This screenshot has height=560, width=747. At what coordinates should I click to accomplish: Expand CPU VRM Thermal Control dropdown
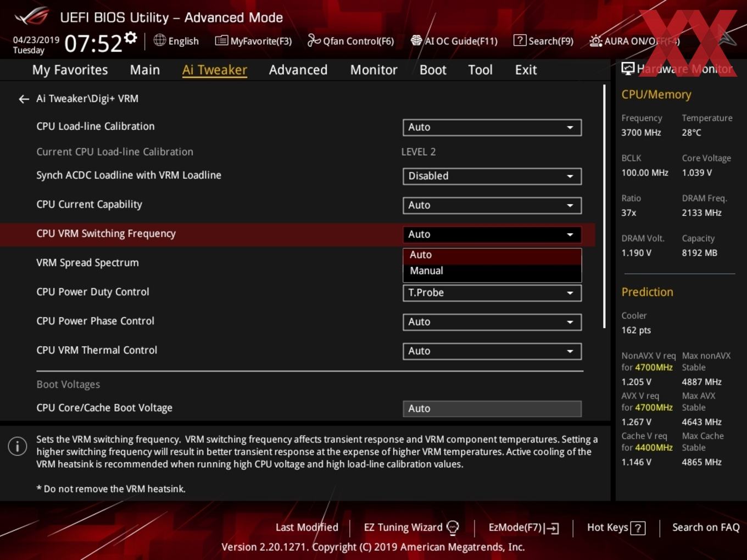492,351
